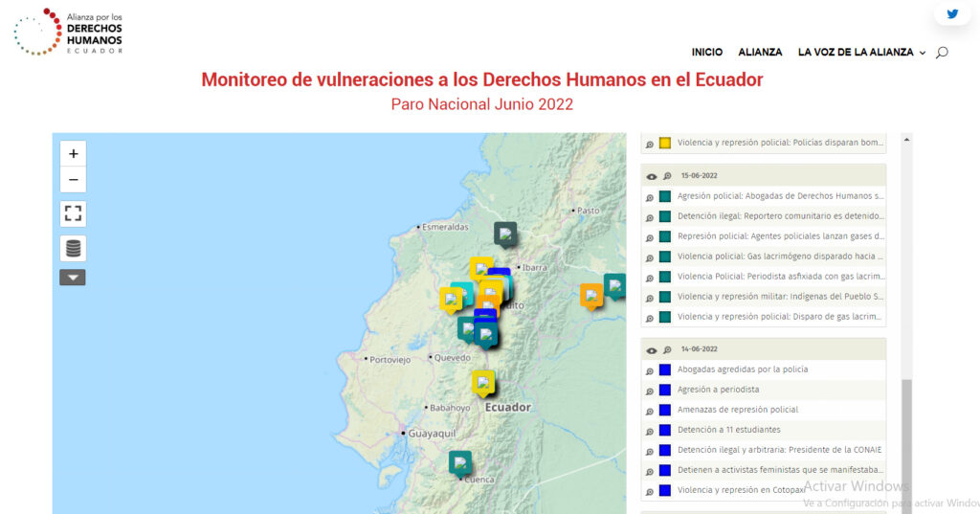
Task: Go to the Alianza menu page
Action: click(x=760, y=53)
